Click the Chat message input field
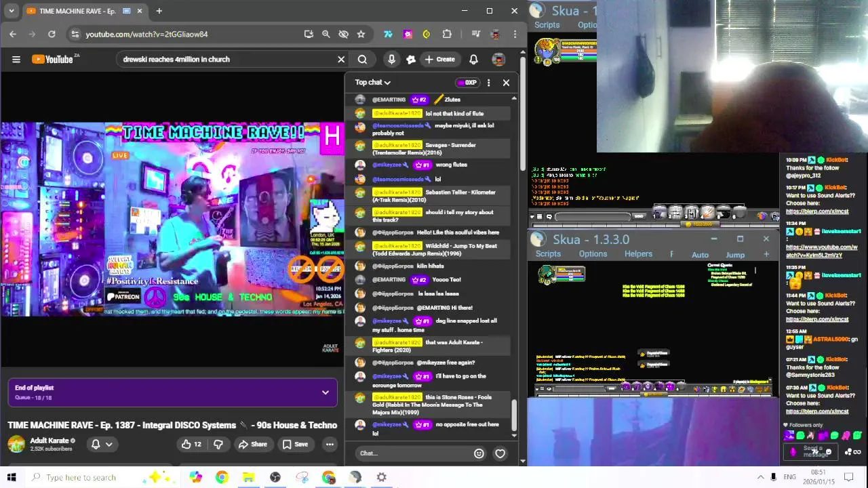The image size is (868, 488). pyautogui.click(x=414, y=453)
